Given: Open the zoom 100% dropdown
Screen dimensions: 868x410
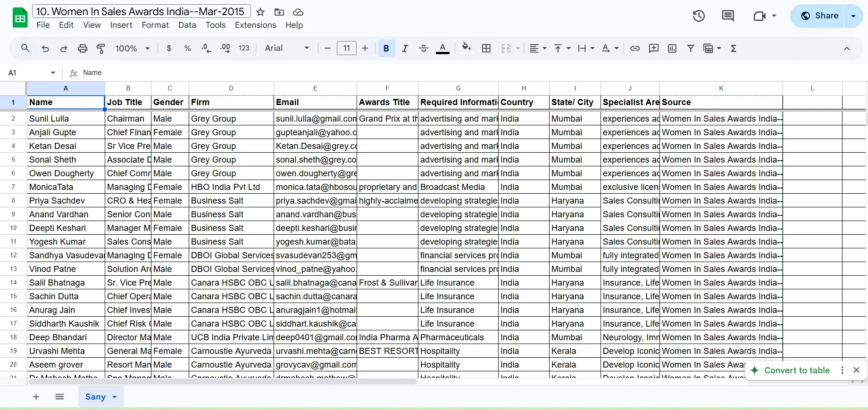Looking at the screenshot, I should click(133, 48).
